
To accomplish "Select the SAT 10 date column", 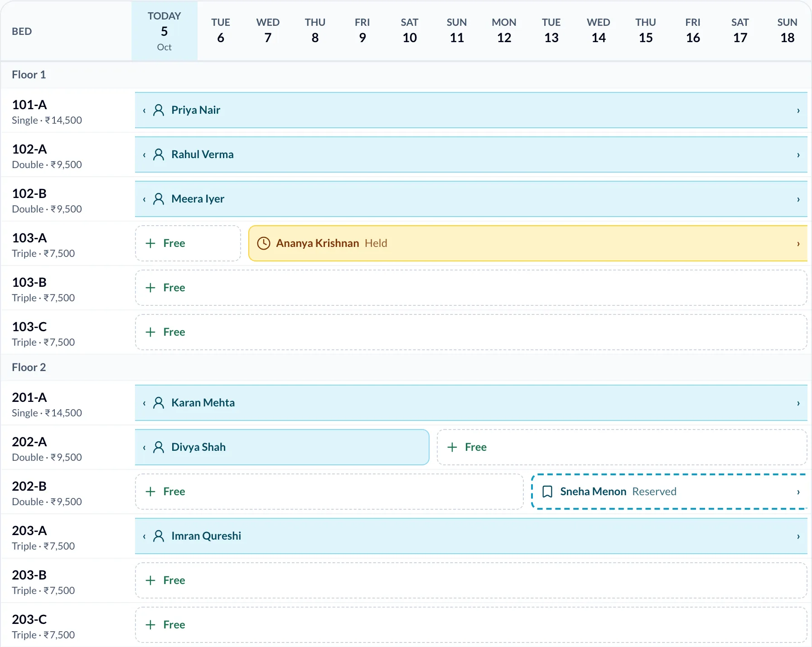I will (410, 31).
